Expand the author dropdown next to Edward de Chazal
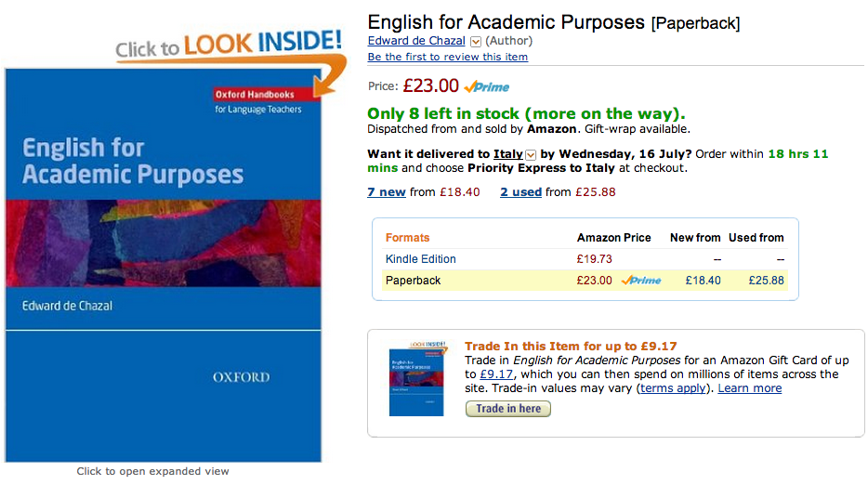This screenshot has width=868, height=485. tap(476, 42)
